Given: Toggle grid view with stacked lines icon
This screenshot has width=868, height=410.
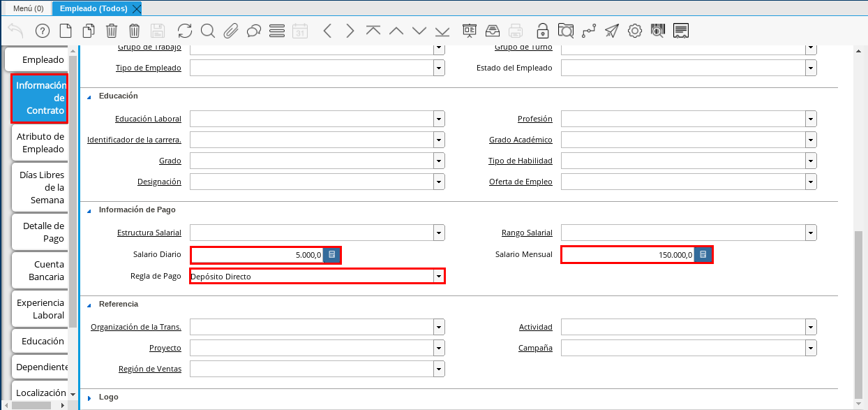Looking at the screenshot, I should (x=277, y=31).
